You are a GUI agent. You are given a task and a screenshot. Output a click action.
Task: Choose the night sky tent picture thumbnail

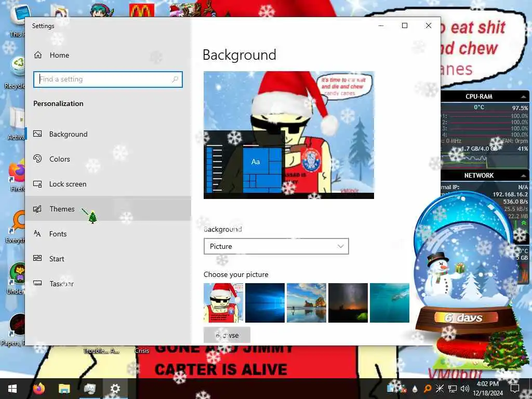[x=348, y=303]
